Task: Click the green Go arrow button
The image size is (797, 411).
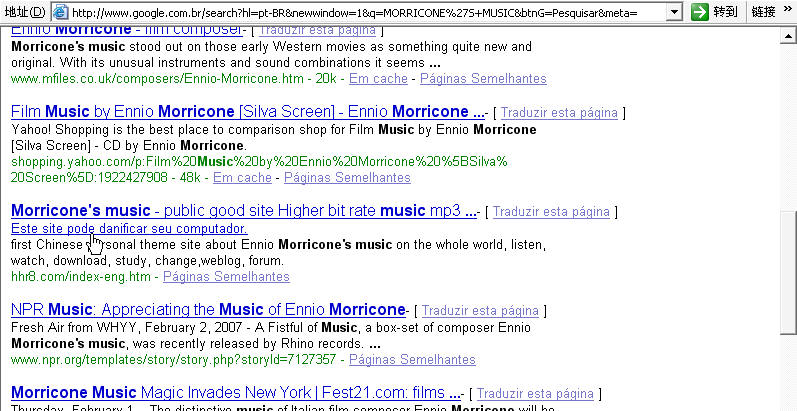Action: pyautogui.click(x=700, y=12)
